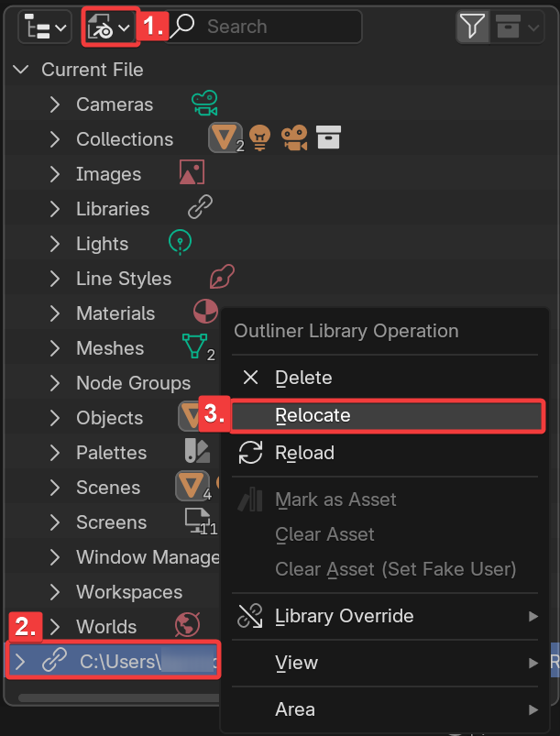
Task: Select Delete in Library Operation menu
Action: click(303, 378)
